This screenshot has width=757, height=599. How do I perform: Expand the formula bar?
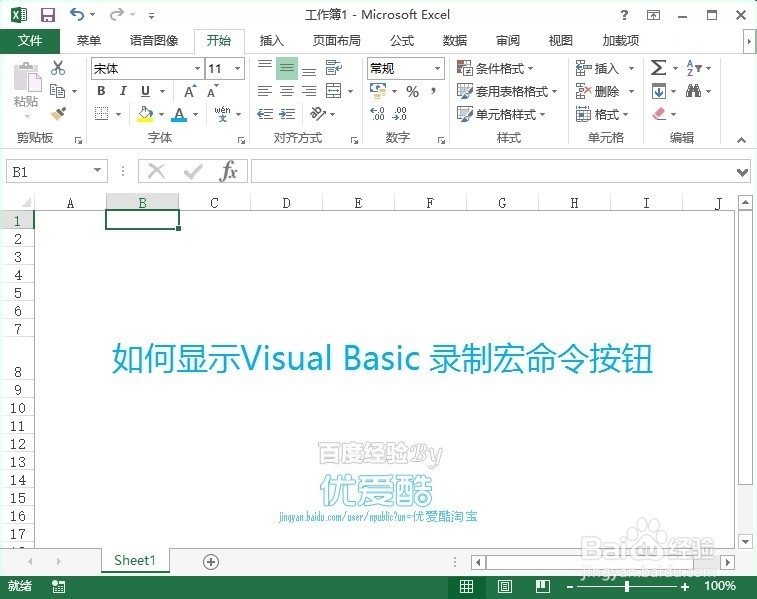point(742,172)
